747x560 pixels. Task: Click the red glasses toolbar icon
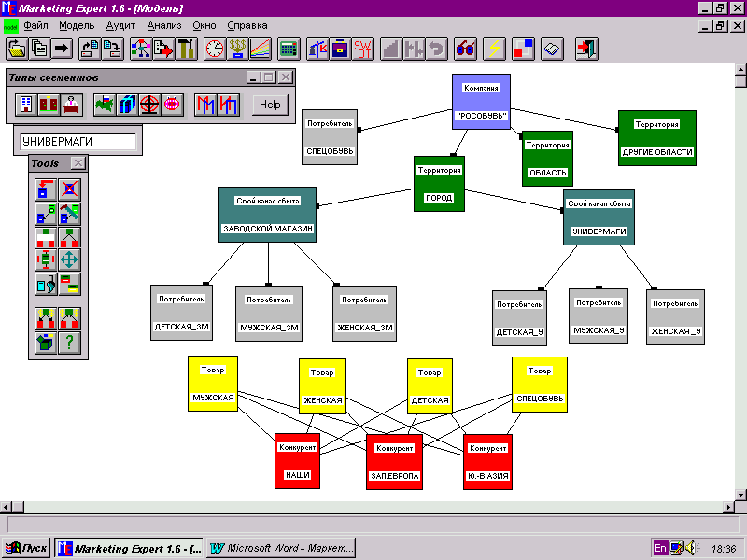(465, 49)
